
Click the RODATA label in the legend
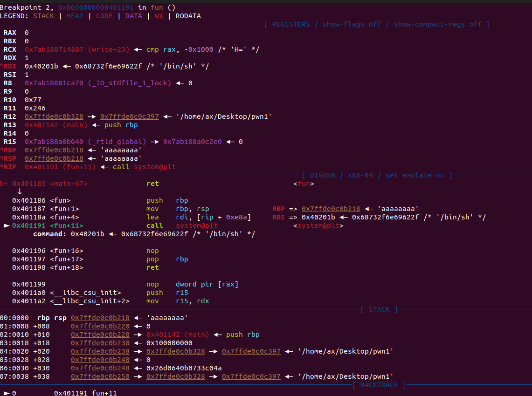(x=188, y=16)
